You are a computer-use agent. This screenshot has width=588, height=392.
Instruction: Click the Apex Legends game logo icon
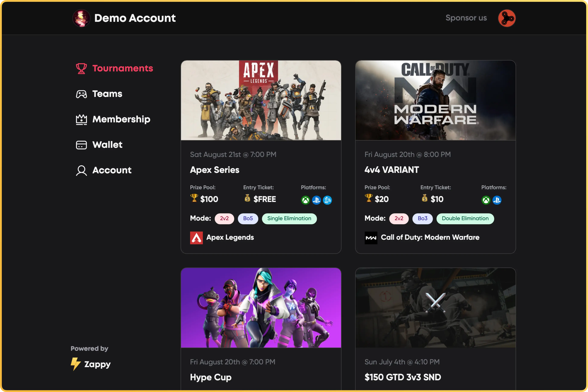tap(196, 238)
